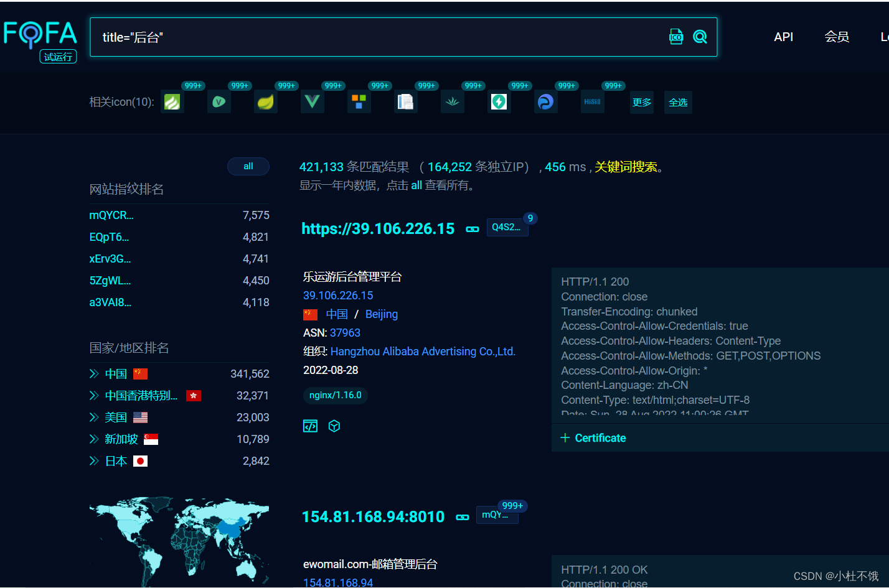Select the dark green lotus related icon
Viewport: 889px width, 588px height.
(453, 101)
